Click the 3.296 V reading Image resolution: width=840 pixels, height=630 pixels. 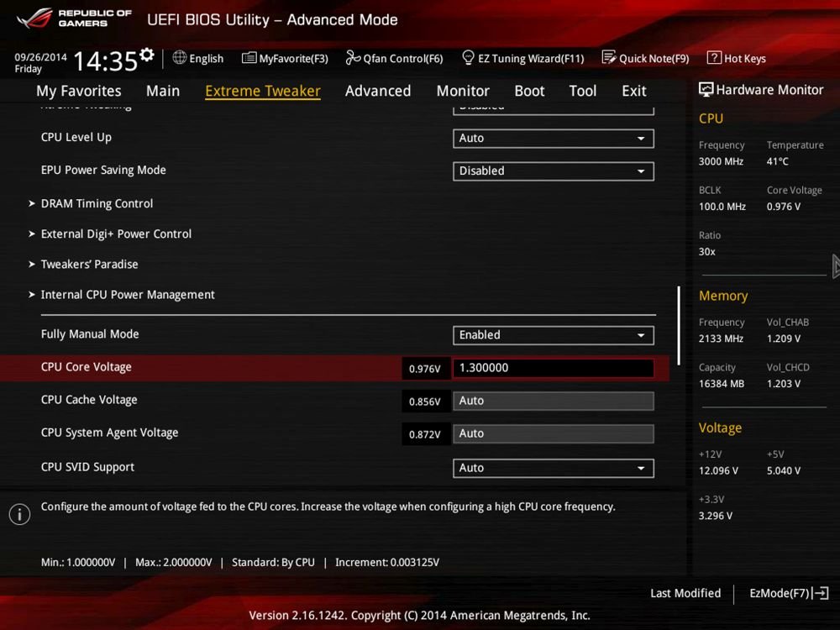[715, 516]
